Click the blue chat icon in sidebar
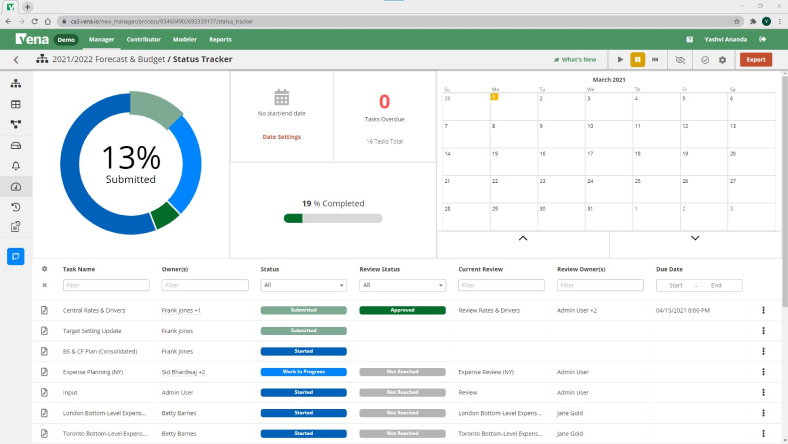This screenshot has height=444, width=788. click(x=16, y=256)
